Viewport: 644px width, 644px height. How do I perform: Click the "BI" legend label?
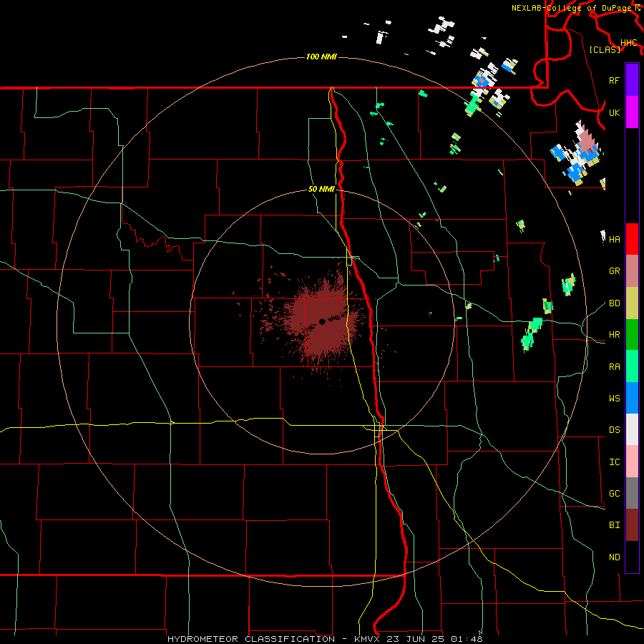tap(614, 525)
